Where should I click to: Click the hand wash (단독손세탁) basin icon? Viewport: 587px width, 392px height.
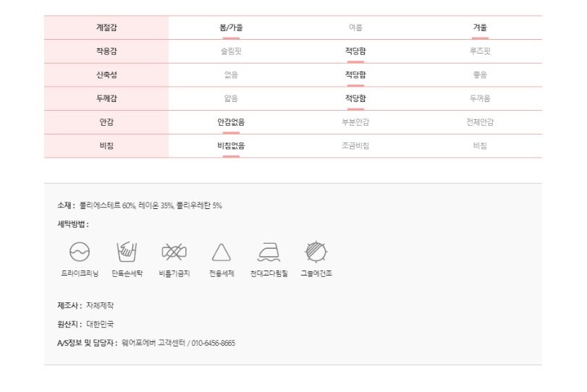[x=127, y=252]
